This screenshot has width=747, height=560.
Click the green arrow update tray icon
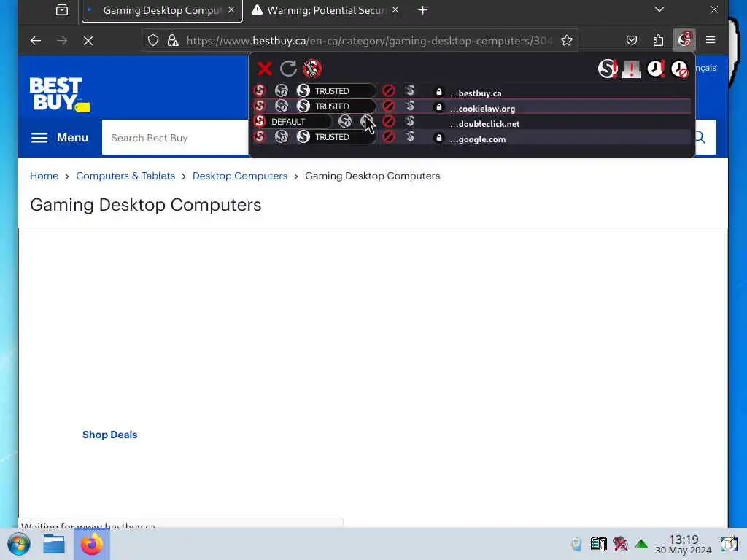tap(641, 544)
